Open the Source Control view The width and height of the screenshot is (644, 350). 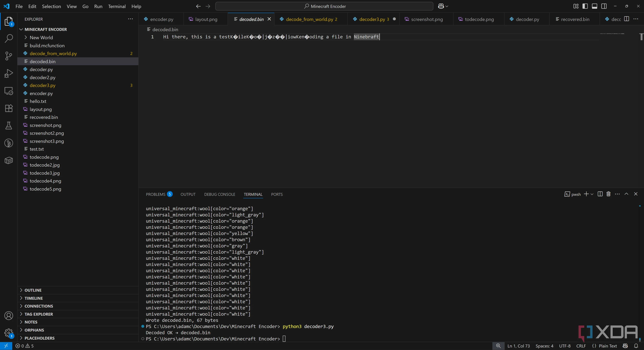(9, 56)
